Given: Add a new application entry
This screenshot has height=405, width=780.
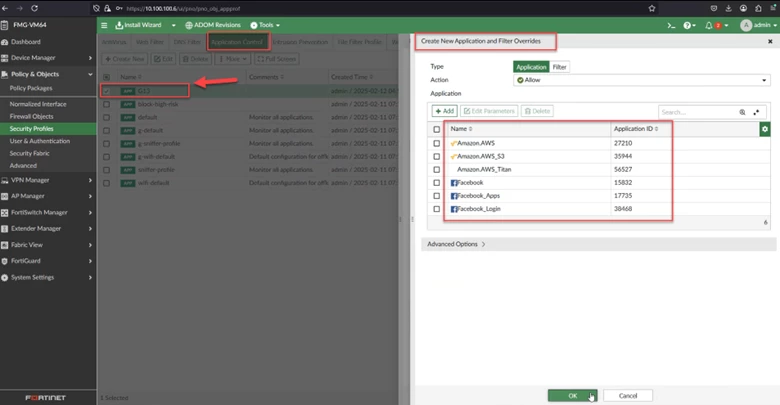Looking at the screenshot, I should tap(445, 111).
